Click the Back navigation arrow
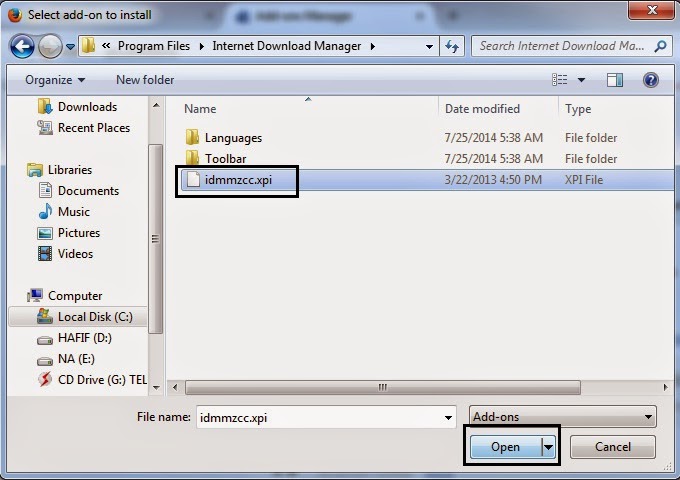Viewport: 680px width, 480px height. click(x=22, y=46)
